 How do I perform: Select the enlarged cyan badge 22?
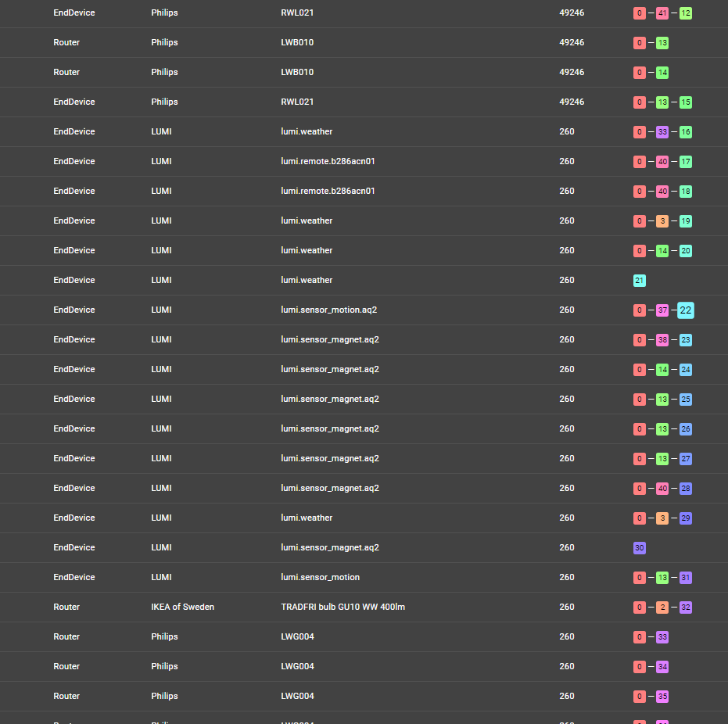(685, 310)
